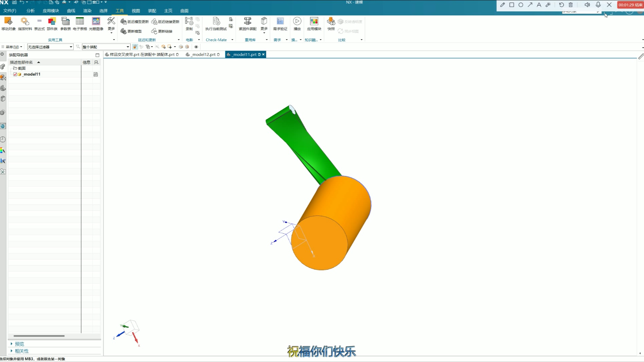Click the 更新模型 update model button
644x362 pixels.
131,31
